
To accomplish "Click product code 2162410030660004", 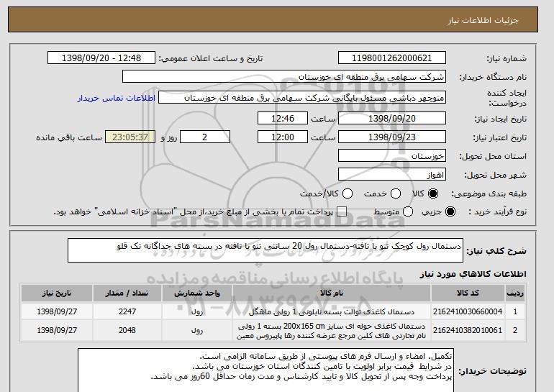I will (468, 311).
